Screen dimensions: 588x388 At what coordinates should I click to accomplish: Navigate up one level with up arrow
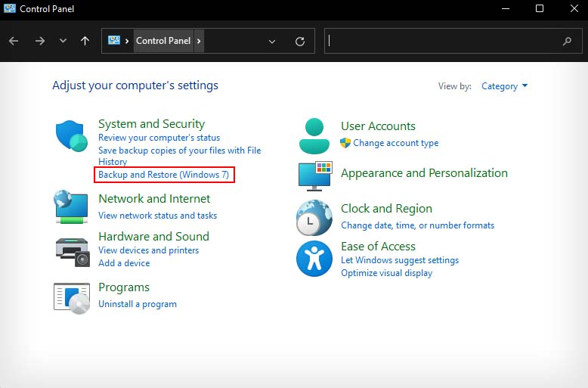point(85,41)
